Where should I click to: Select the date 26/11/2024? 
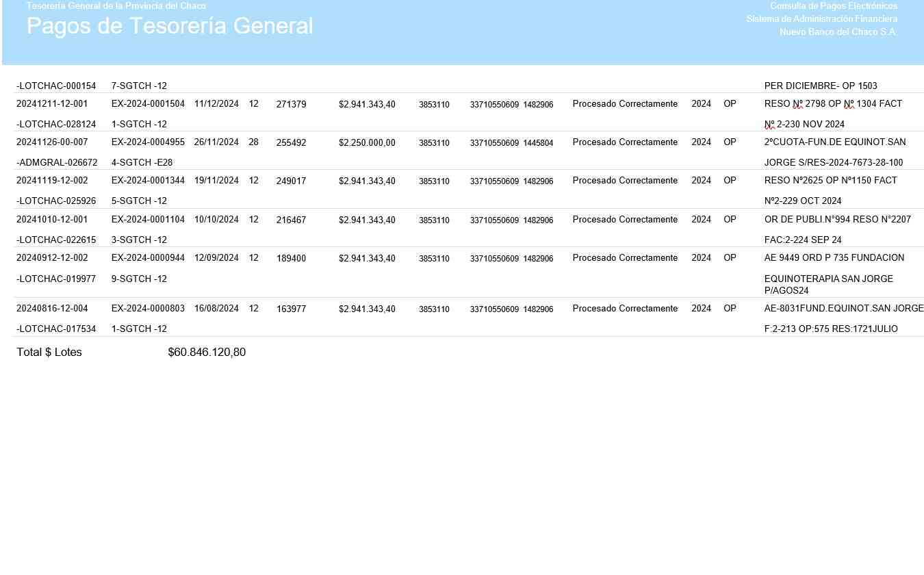coord(216,142)
